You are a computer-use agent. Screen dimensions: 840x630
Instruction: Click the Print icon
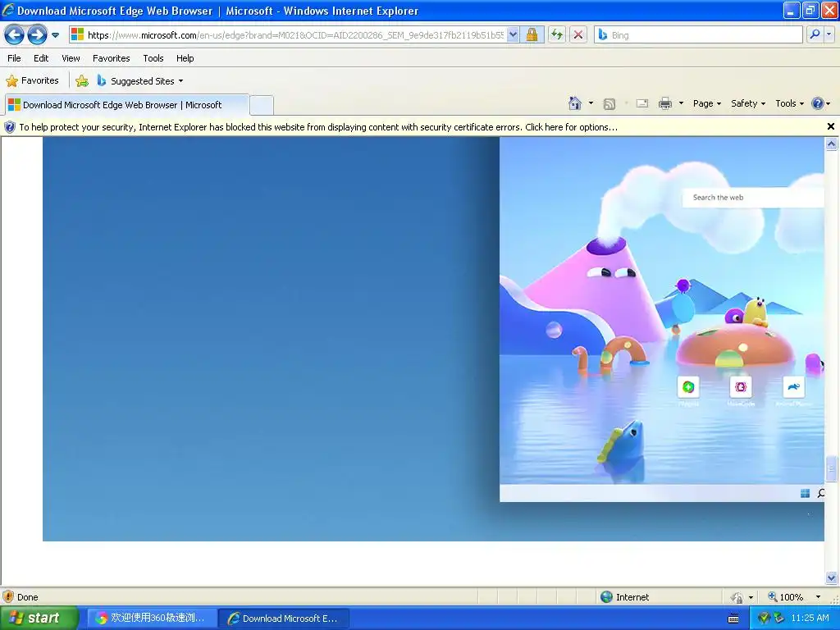point(664,103)
